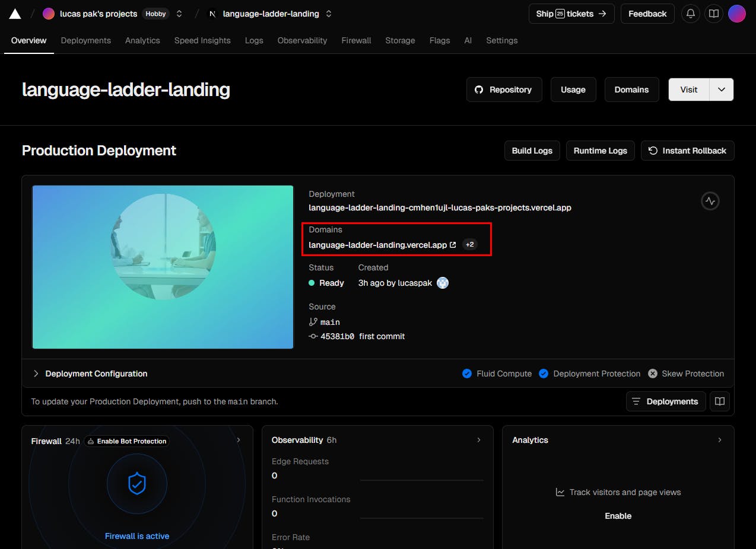Click the Function Invocations metric label
This screenshot has height=549, width=756.
[311, 499]
